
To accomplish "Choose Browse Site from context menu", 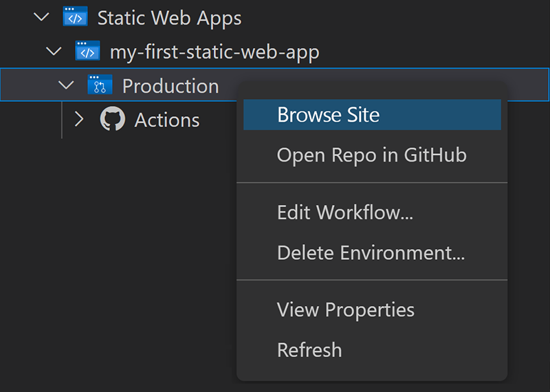I will coord(372,115).
